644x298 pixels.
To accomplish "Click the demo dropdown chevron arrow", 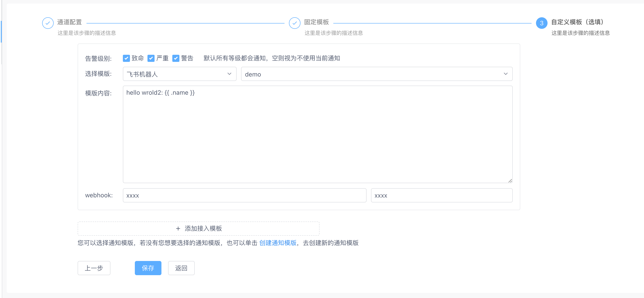I will tap(505, 74).
